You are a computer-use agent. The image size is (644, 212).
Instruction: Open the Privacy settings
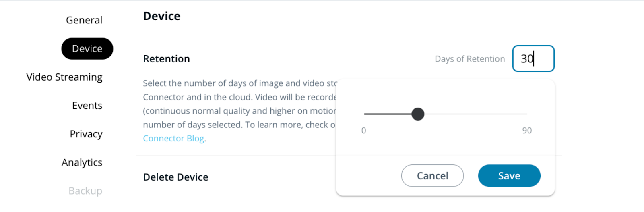point(86,134)
